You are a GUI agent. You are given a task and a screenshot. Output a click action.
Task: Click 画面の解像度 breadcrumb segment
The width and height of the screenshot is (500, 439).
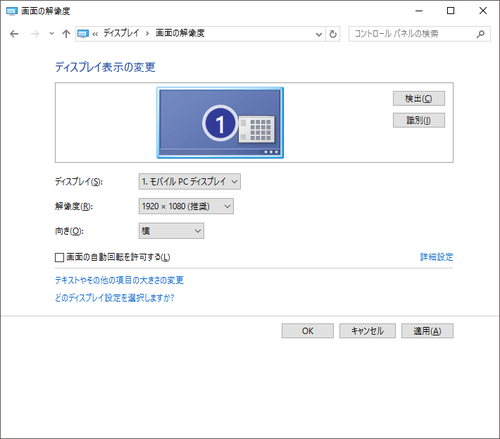[180, 33]
